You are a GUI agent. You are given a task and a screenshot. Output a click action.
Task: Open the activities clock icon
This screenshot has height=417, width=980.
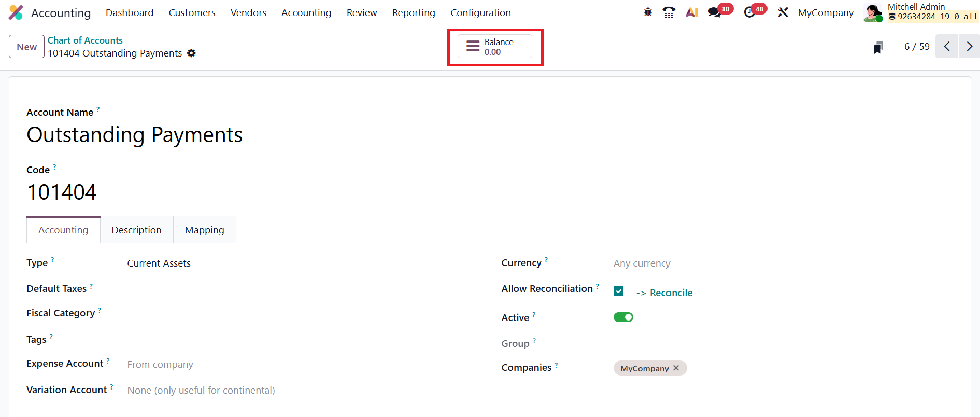749,12
